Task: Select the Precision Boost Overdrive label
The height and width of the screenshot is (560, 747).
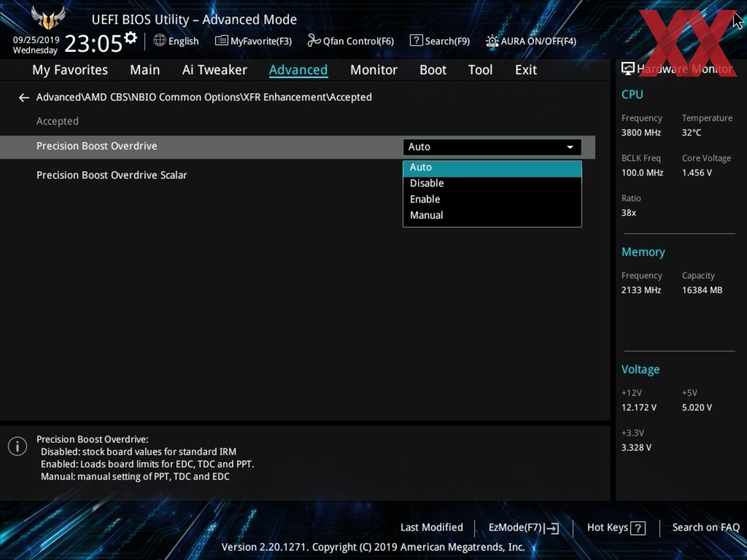Action: pos(97,146)
